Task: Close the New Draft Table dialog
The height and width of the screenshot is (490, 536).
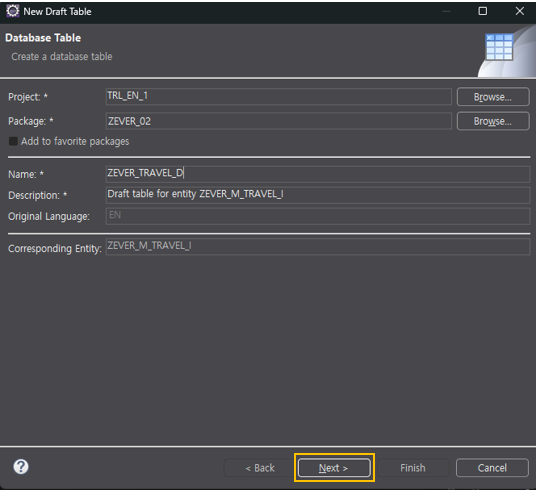Action: (x=520, y=11)
